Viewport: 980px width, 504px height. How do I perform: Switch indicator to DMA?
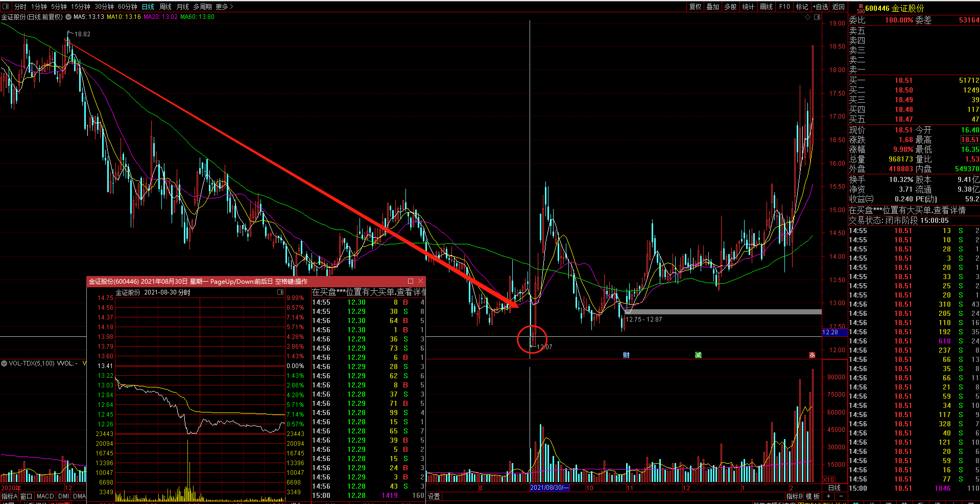coord(80,496)
